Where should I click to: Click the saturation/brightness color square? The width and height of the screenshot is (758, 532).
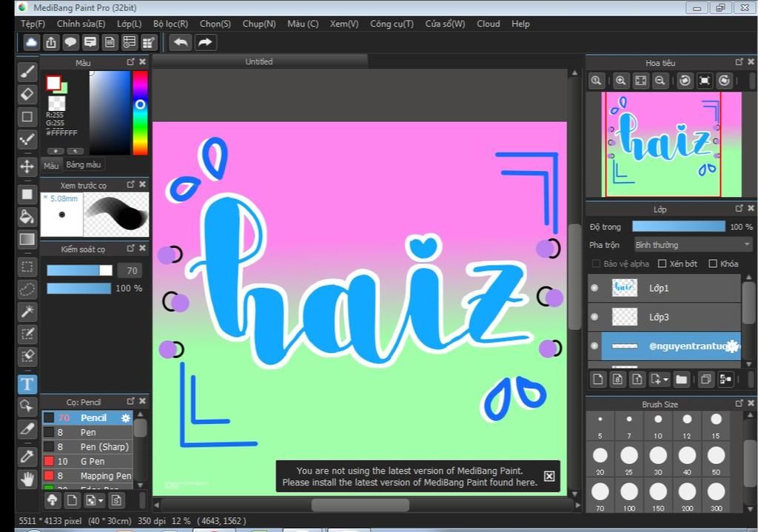click(x=110, y=113)
